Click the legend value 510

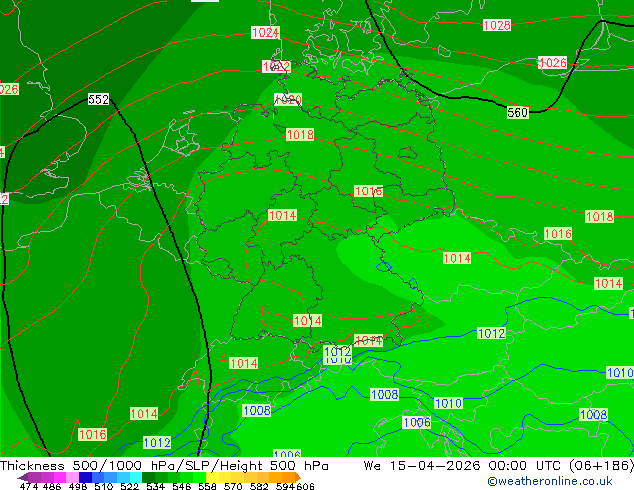pos(104,486)
